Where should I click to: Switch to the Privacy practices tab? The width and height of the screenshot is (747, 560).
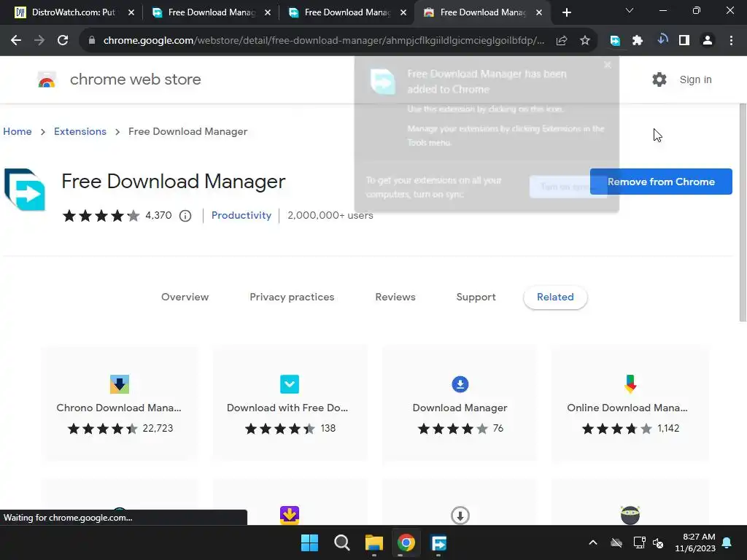[292, 297]
